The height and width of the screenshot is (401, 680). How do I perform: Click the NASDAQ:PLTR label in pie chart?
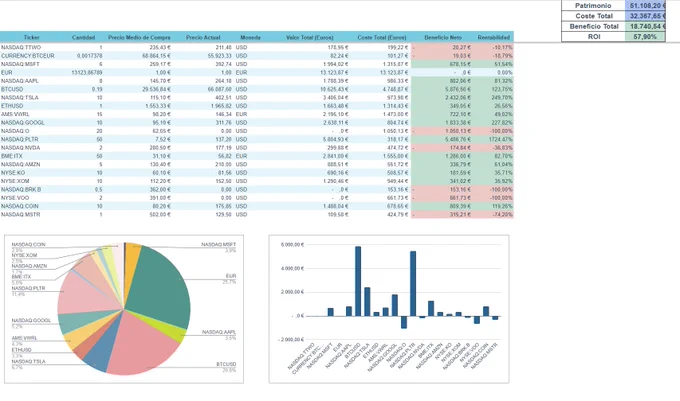pyautogui.click(x=28, y=288)
